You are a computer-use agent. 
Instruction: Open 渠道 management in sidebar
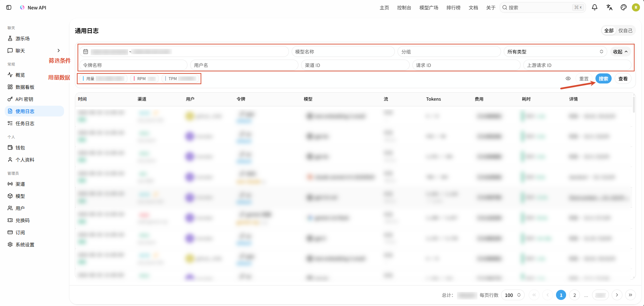(x=34, y=184)
